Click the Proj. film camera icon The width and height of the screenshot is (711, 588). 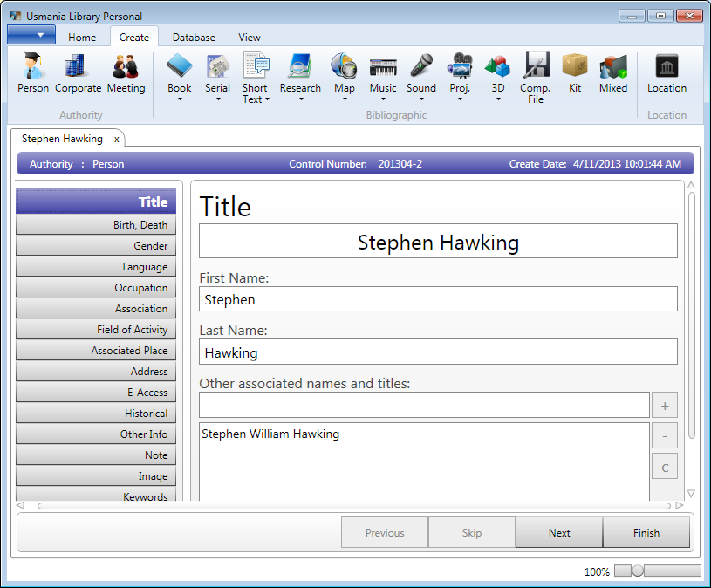point(460,65)
